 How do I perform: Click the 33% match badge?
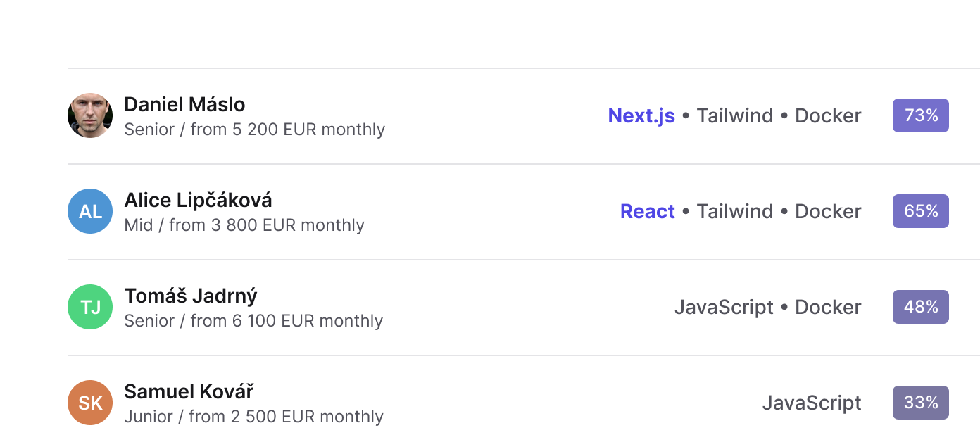point(921,403)
